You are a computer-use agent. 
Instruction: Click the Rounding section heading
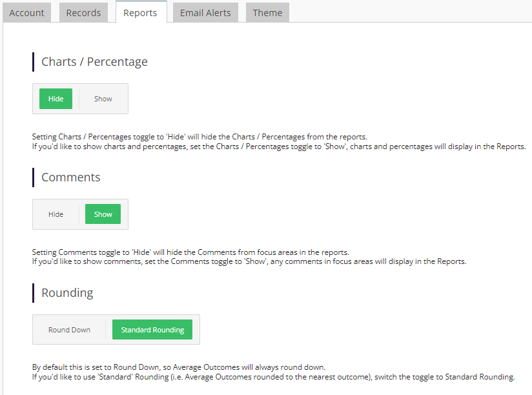coord(67,293)
